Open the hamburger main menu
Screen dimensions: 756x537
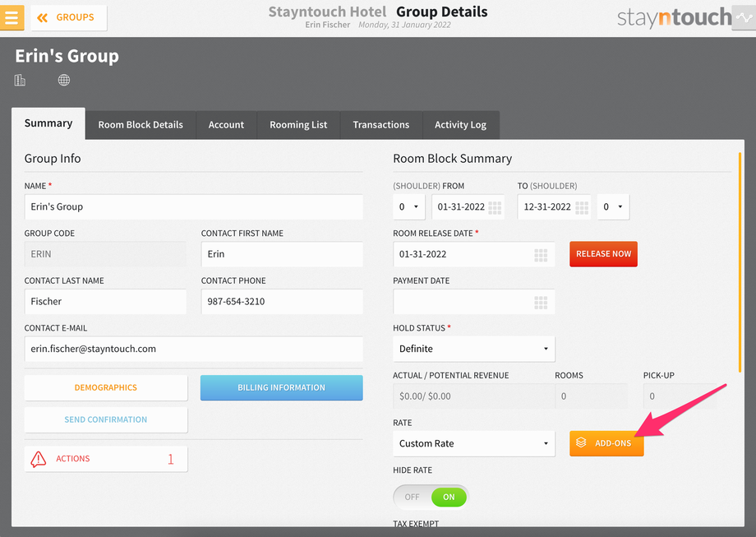pos(12,18)
